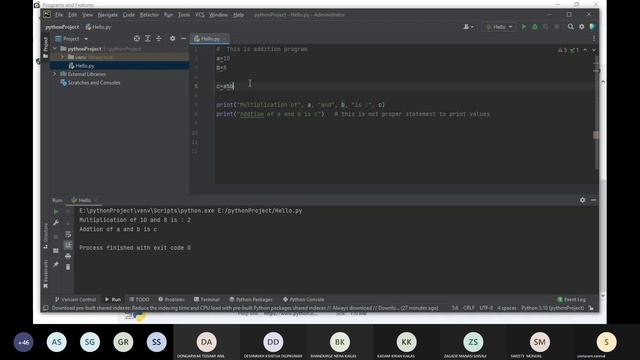This screenshot has width=640, height=360.
Task: Click the Python 3.10 interpreter in status bar
Action: point(553,308)
